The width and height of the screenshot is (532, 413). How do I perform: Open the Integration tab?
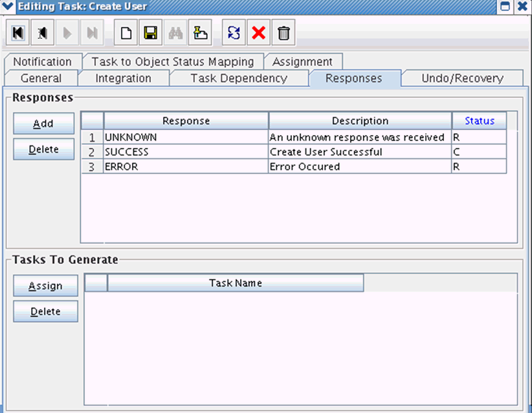point(123,78)
